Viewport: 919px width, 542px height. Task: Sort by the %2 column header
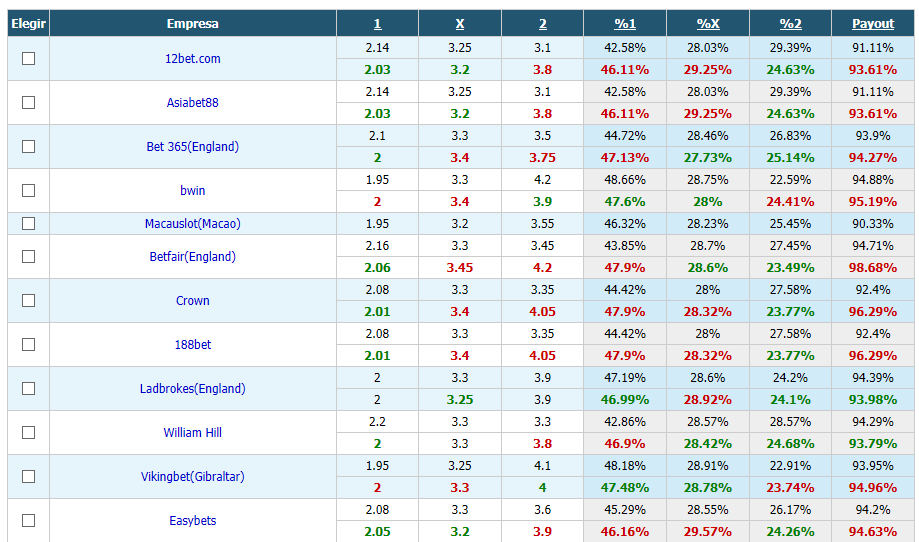coord(791,24)
